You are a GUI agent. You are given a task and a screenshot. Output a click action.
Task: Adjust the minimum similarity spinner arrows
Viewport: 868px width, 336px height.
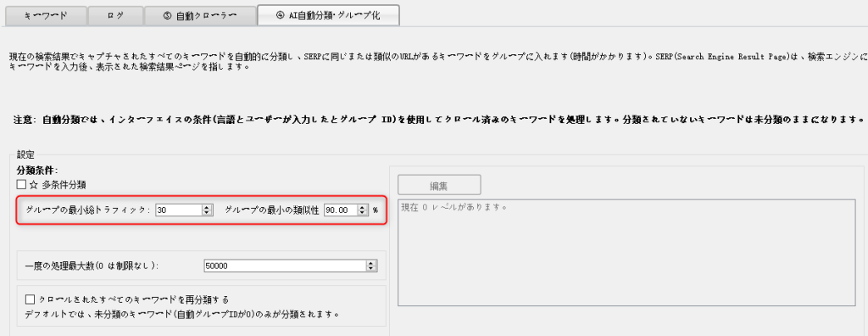pyautogui.click(x=363, y=210)
